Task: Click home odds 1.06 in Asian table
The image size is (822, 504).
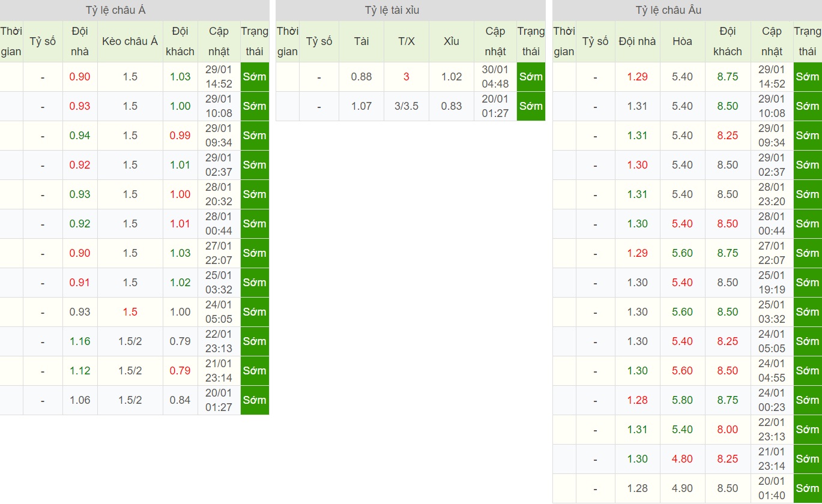Action: tap(80, 400)
